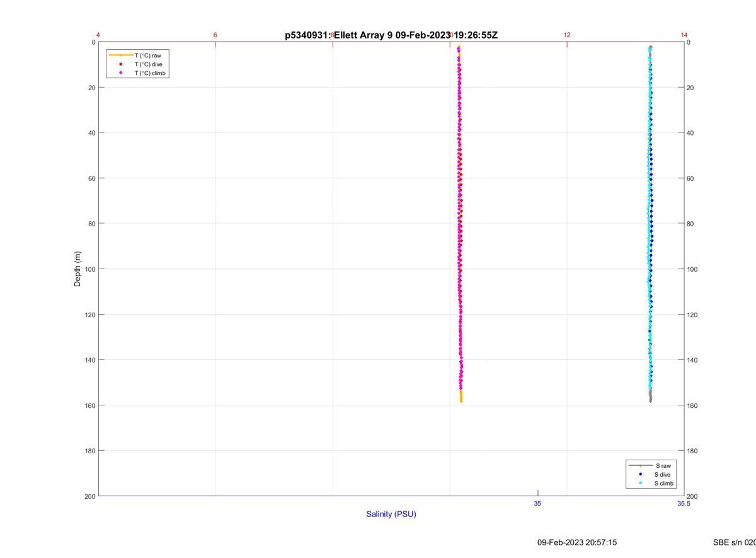Click depth tick 100 on the right axis

tap(692, 269)
